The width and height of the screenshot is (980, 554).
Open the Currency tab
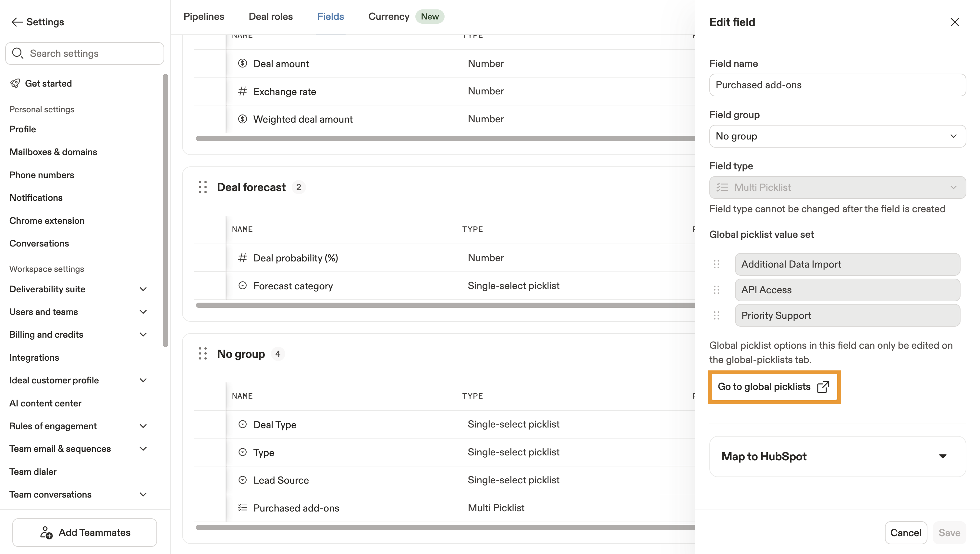[388, 16]
